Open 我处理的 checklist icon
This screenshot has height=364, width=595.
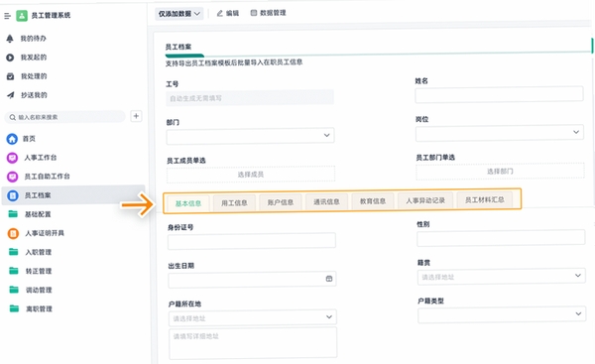click(10, 76)
